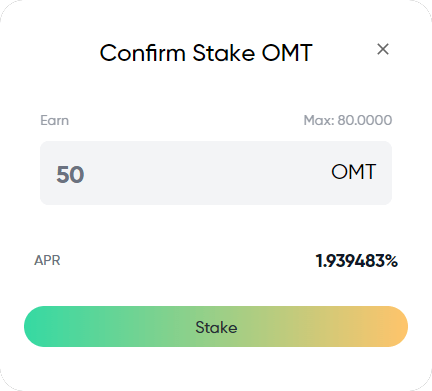
Task: Click the green-to-orange Stake button
Action: click(216, 327)
